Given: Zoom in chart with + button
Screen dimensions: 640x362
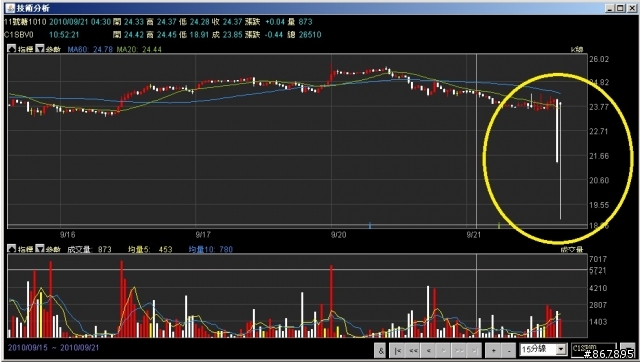Looking at the screenshot, I should point(493,350).
